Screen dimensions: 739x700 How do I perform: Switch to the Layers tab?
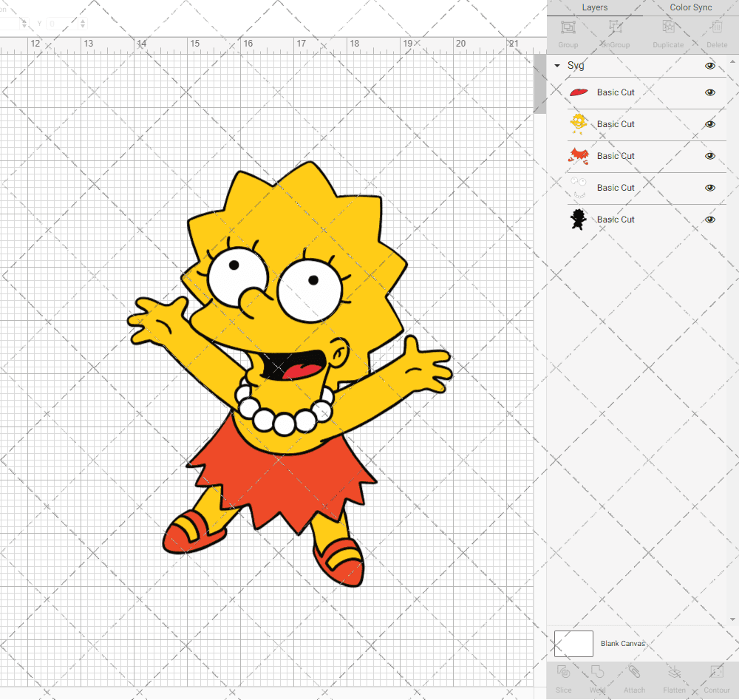coord(594,7)
